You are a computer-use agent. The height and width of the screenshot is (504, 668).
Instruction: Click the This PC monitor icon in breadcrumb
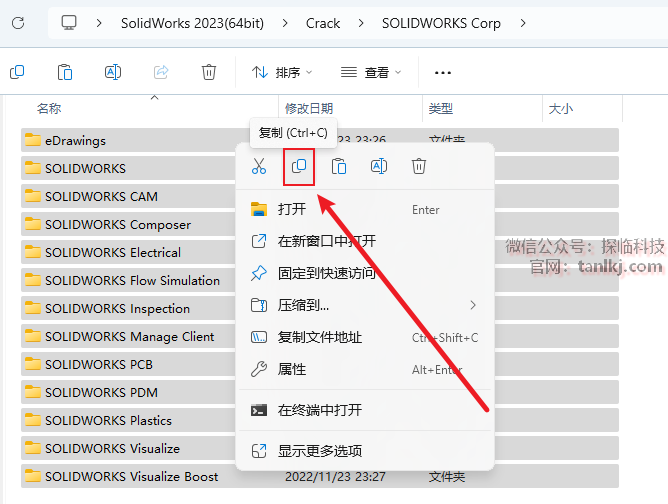(x=69, y=23)
